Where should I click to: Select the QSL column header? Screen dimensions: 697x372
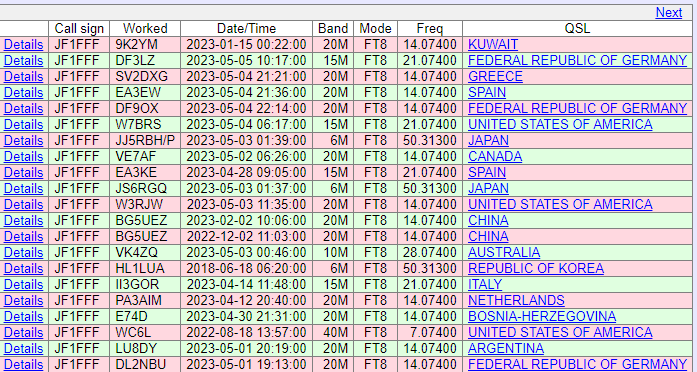pos(577,28)
